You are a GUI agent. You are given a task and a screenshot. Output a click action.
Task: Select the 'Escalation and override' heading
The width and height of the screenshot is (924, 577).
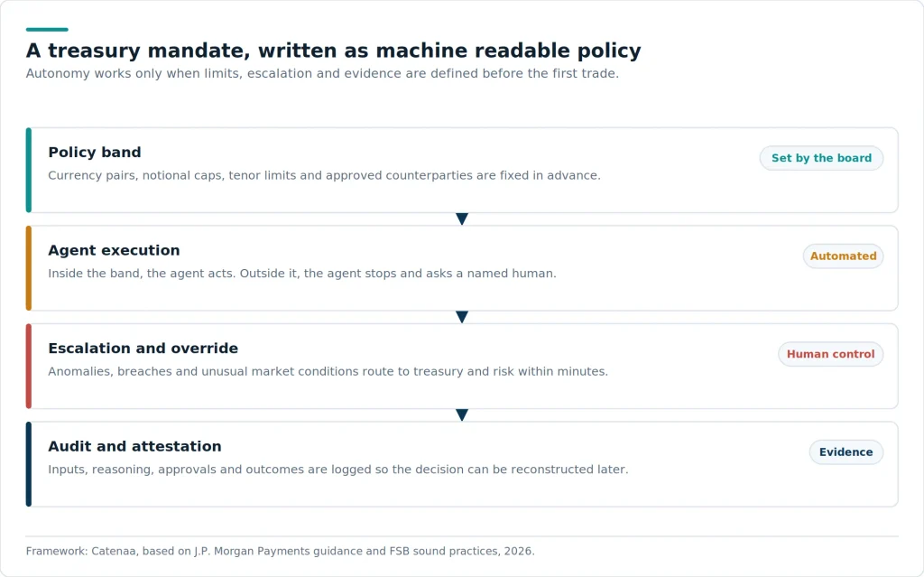tap(143, 348)
